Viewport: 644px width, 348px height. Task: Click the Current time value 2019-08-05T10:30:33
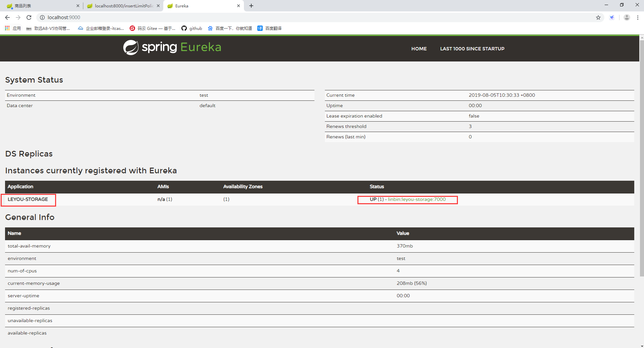click(502, 95)
